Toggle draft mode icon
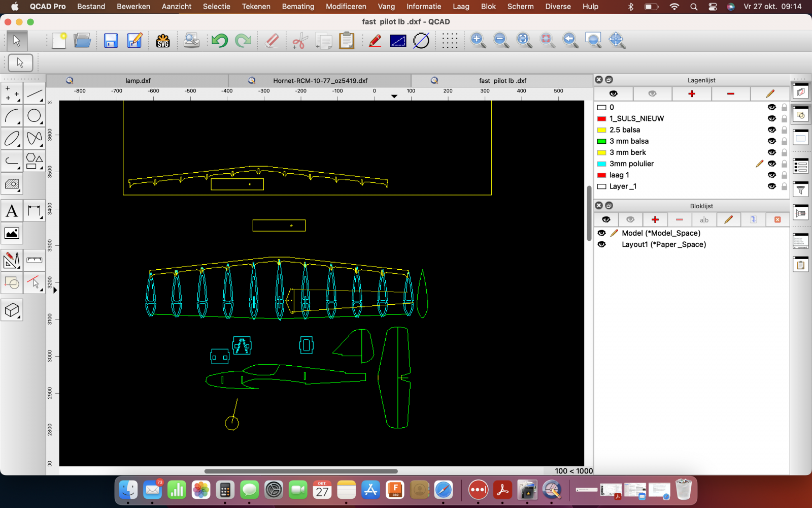 tap(421, 40)
